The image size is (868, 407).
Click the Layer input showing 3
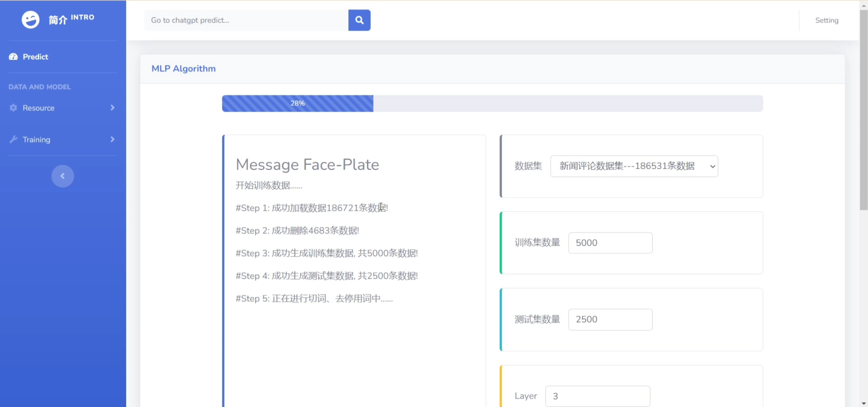point(598,396)
